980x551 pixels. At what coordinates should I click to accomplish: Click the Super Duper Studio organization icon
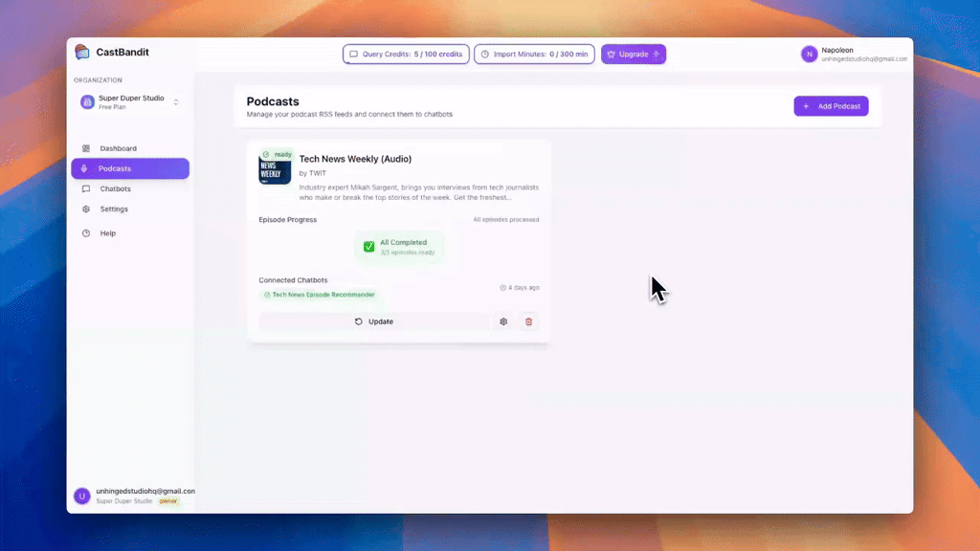(87, 101)
